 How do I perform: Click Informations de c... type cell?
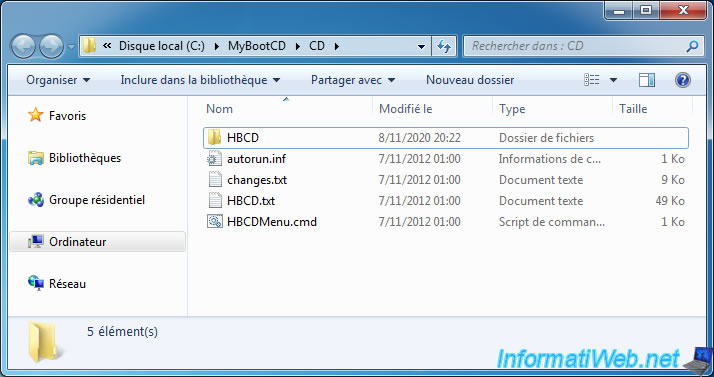tap(550, 159)
